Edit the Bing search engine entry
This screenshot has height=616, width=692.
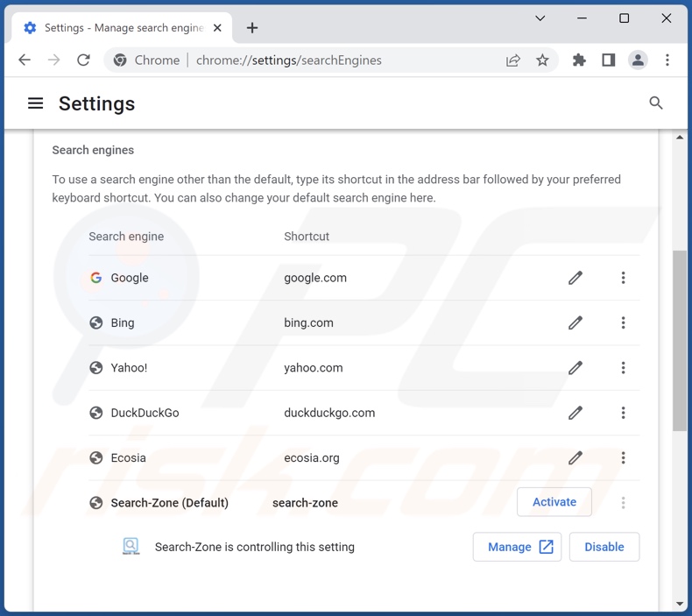575,322
